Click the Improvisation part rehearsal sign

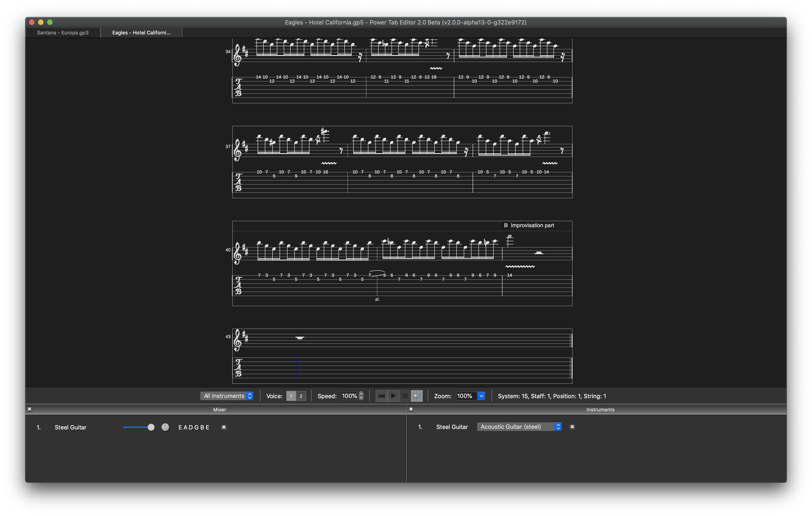pos(528,225)
